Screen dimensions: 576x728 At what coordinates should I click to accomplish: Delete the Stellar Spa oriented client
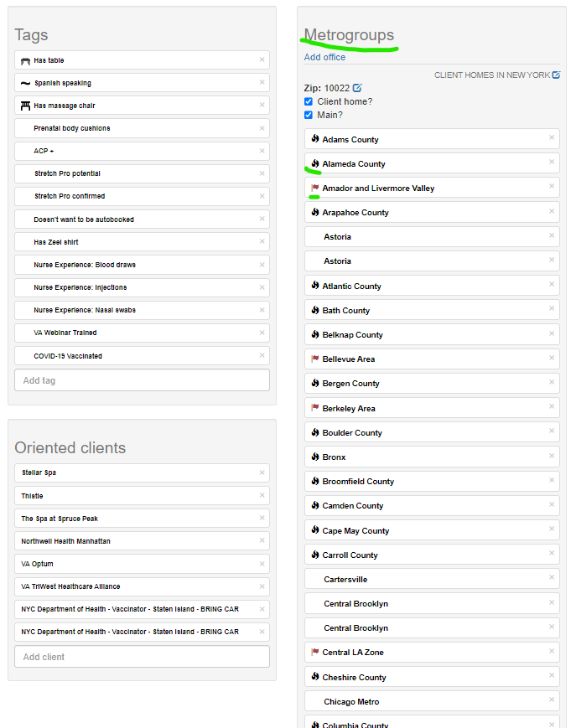[x=262, y=472]
